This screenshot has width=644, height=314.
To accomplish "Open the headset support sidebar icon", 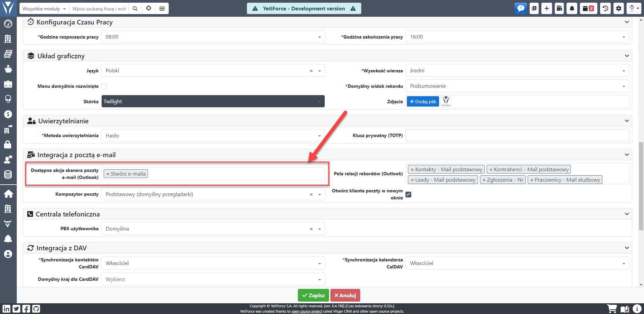I will click(x=8, y=99).
